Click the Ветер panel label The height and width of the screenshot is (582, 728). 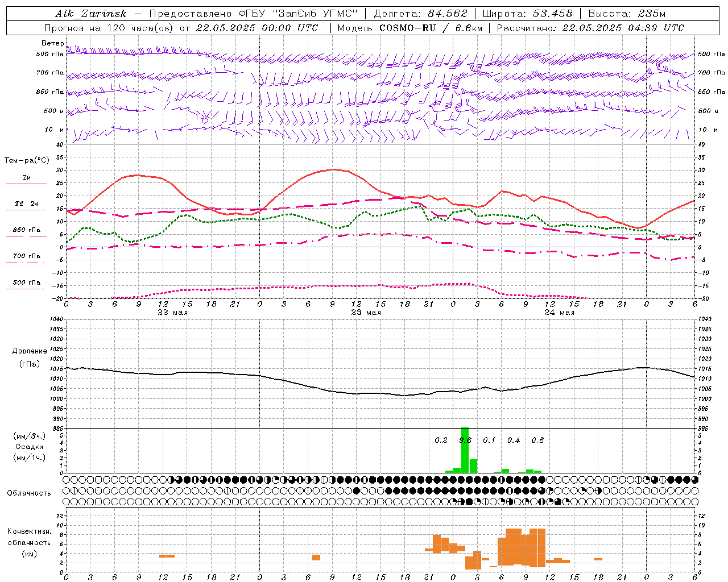coord(52,43)
